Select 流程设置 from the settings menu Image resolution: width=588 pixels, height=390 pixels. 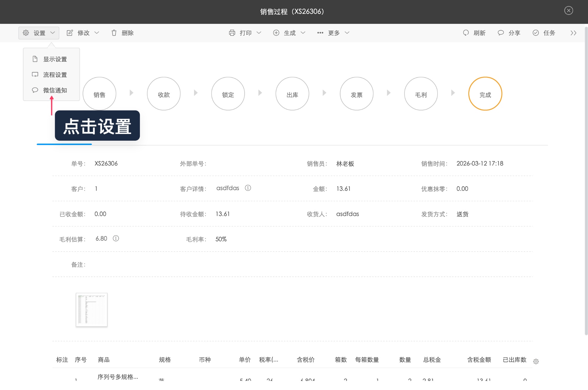point(55,75)
